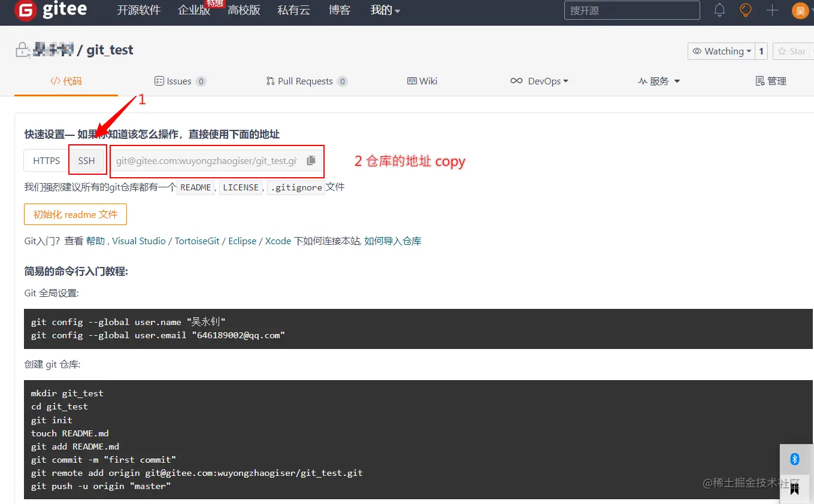Click the git config user.name line

point(128,322)
